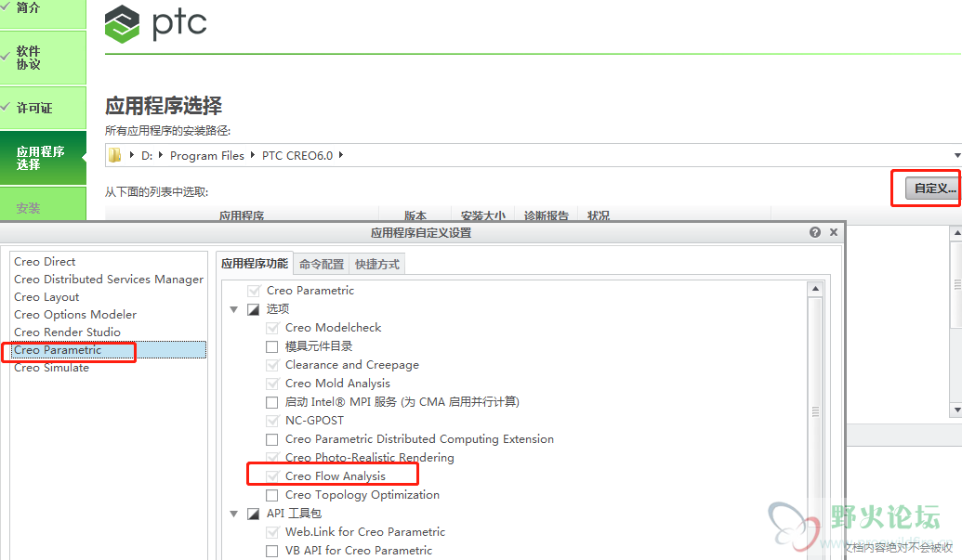
Task: Expand path arrow after Program Files
Action: tap(252, 155)
